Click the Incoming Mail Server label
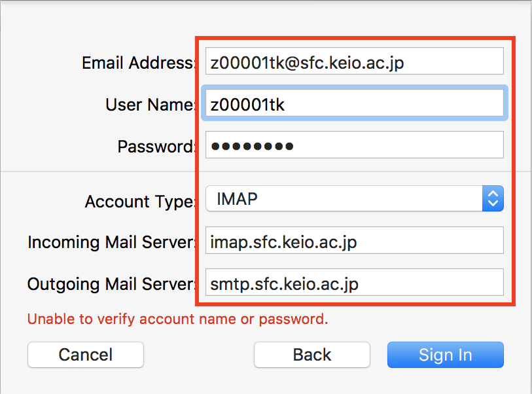 coord(112,243)
